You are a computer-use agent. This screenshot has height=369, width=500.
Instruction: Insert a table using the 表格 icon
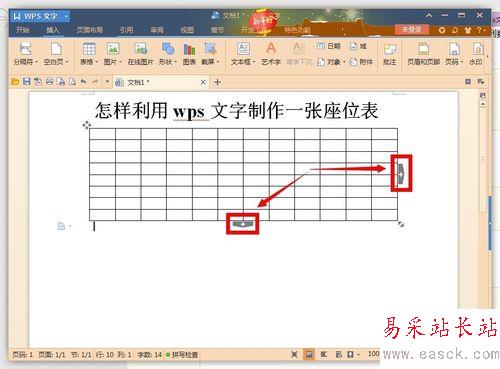click(x=89, y=49)
